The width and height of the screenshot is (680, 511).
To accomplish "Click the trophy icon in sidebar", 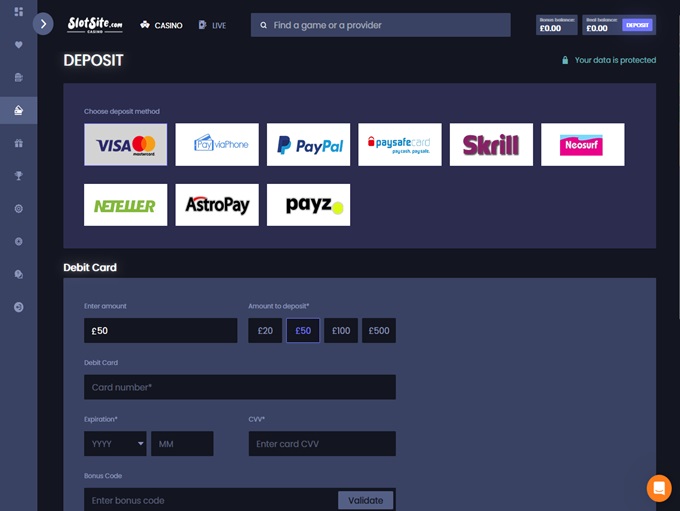I will [x=18, y=176].
